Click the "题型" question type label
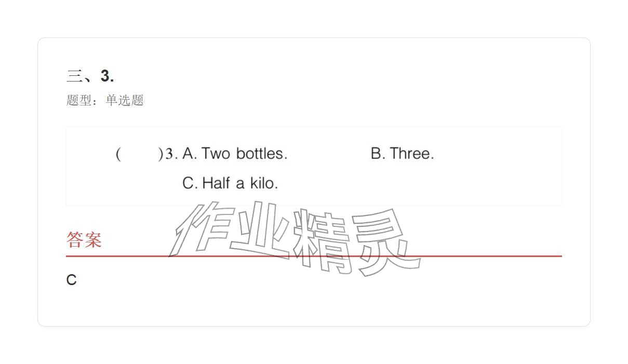 (79, 100)
